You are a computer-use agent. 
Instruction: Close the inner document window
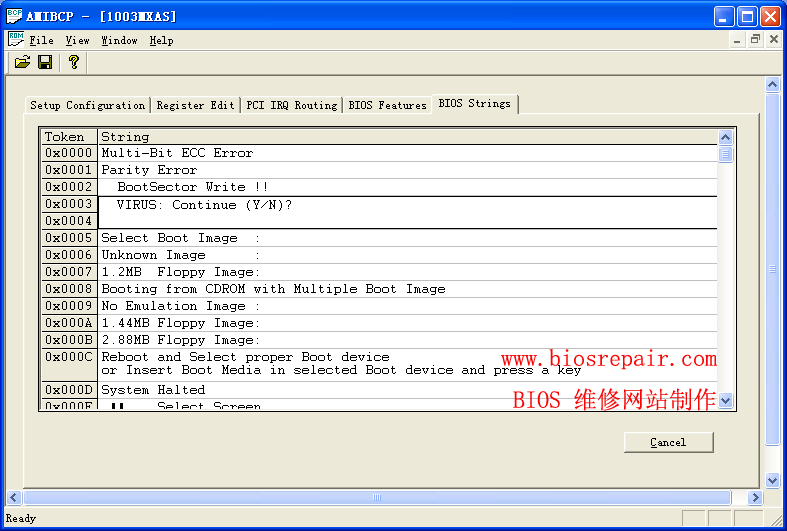tap(774, 39)
